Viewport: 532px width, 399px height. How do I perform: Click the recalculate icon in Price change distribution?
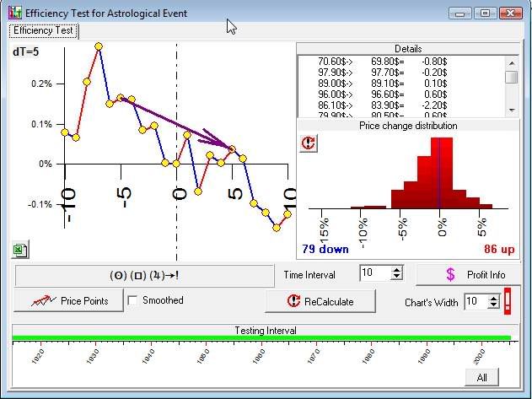pyautogui.click(x=310, y=143)
